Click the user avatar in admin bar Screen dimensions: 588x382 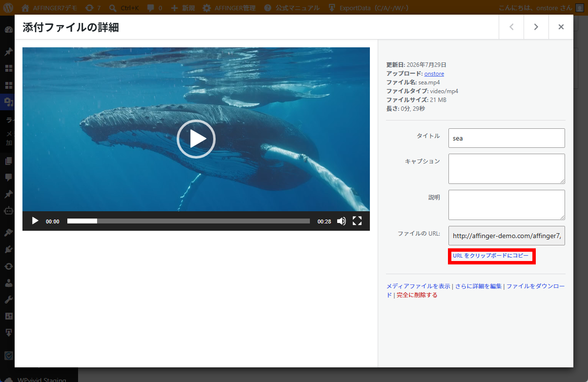click(x=579, y=8)
